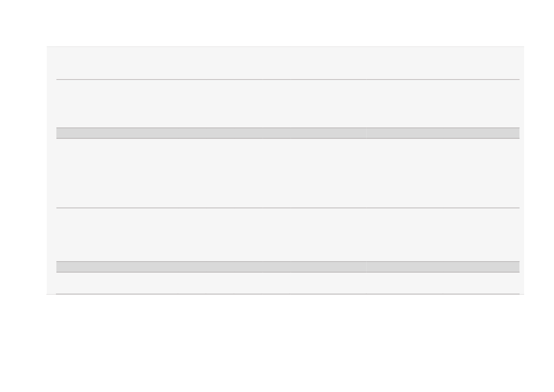Select blank section between middle divider and lower band

pyautogui.click(x=288, y=235)
